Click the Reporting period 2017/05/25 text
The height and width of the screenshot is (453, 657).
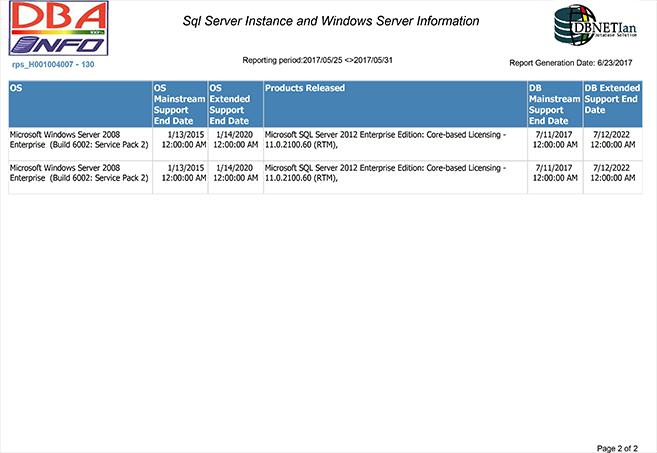coord(318,60)
